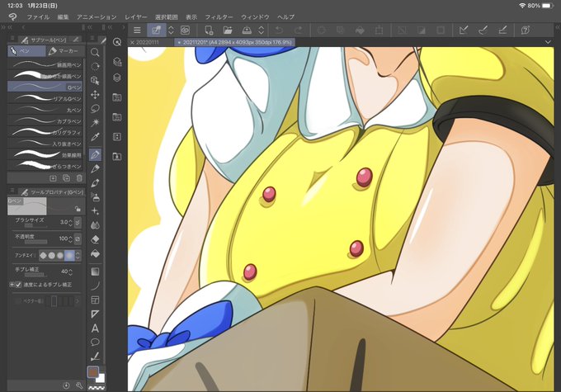561x392 pixels.
Task: Expand stepper next to Clip Studio icon
Action: point(171,30)
